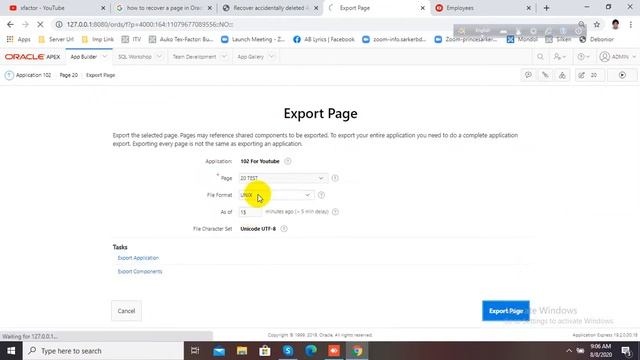Show help for As of field
The width and height of the screenshot is (640, 360).
(x=336, y=212)
